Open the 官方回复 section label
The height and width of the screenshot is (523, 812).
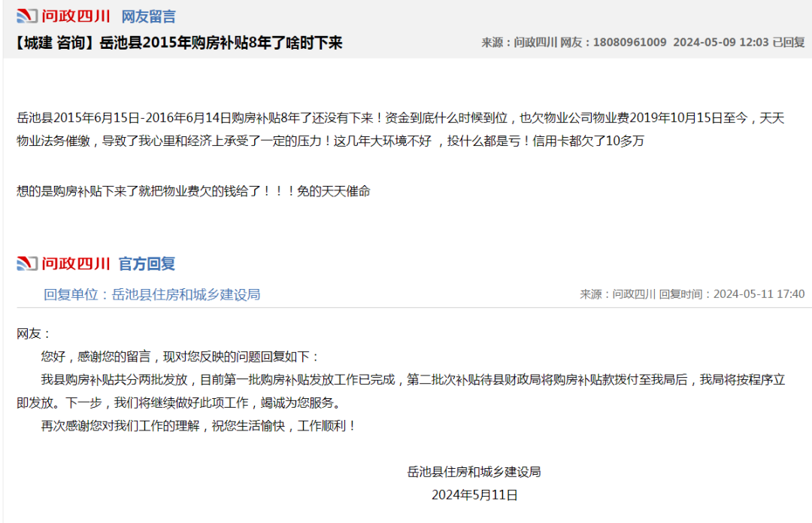click(145, 263)
